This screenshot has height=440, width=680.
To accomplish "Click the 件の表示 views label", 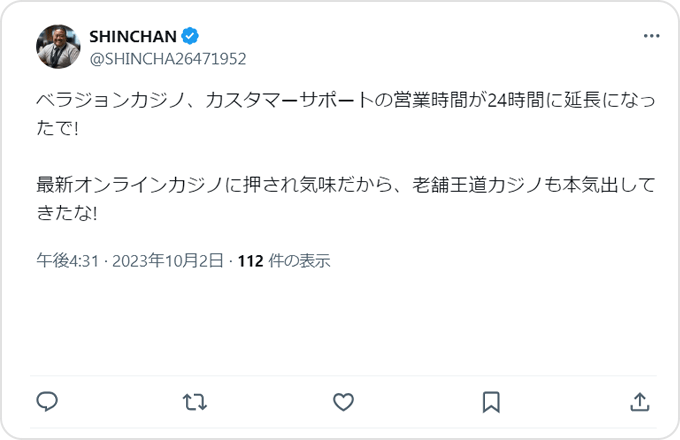I will pyautogui.click(x=300, y=261).
